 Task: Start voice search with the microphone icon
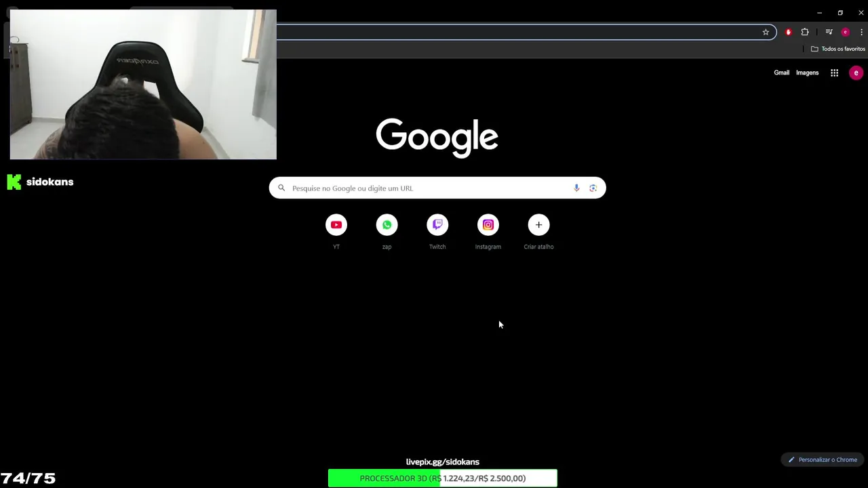[576, 188]
